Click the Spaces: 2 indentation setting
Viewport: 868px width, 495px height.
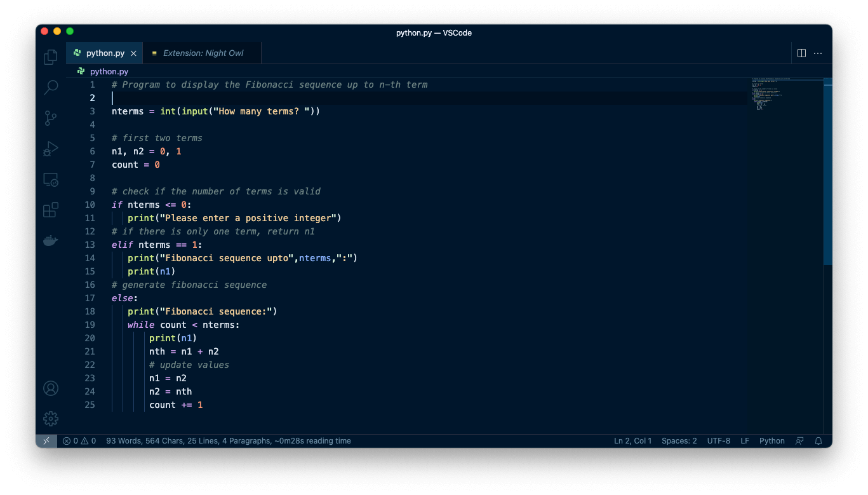679,441
